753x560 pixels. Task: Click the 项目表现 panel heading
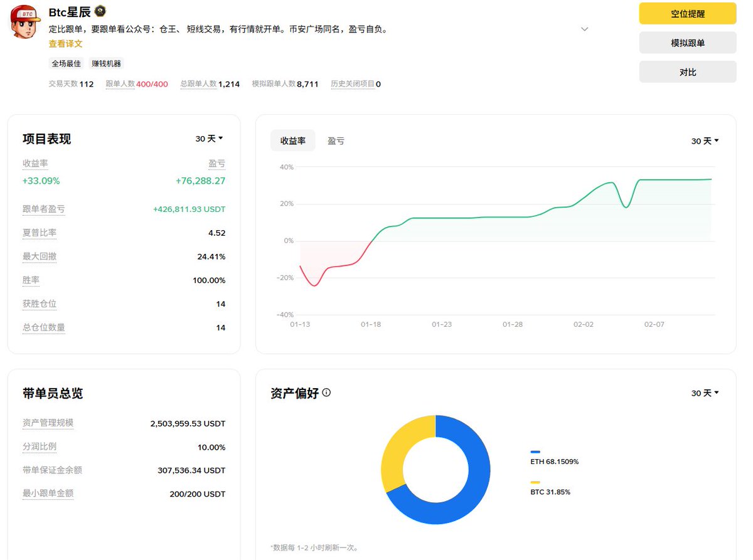click(47, 139)
